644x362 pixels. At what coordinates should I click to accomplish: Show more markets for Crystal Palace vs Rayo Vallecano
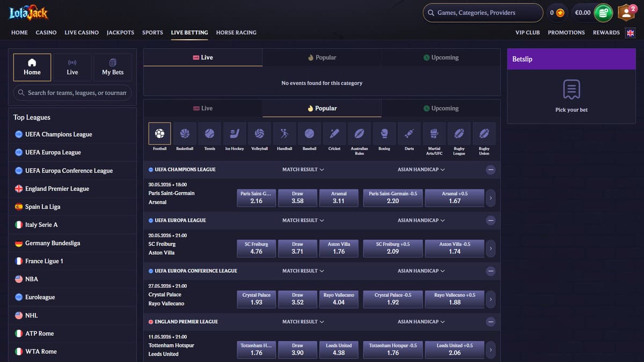point(491,299)
